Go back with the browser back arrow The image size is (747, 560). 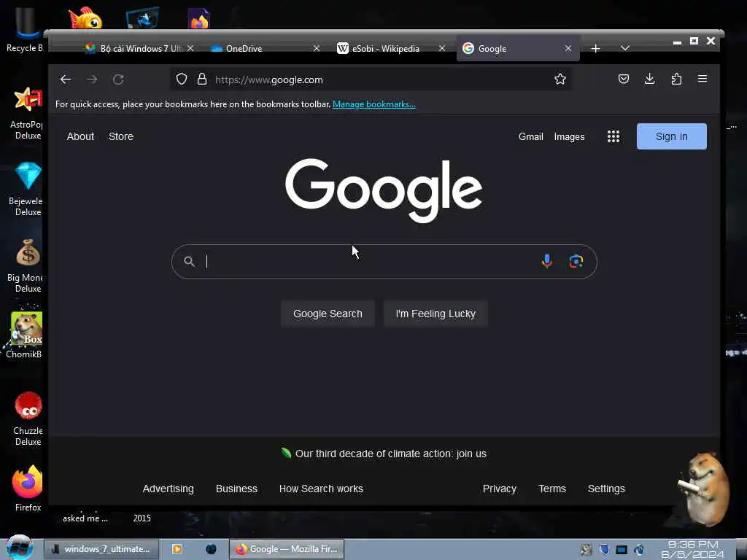click(x=66, y=79)
